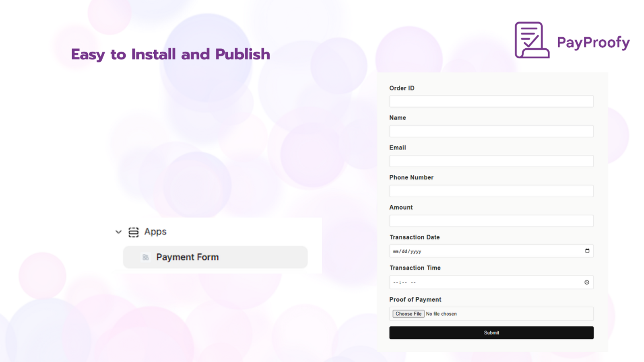
Task: Click the Proof of Payment file area
Action: [491, 314]
